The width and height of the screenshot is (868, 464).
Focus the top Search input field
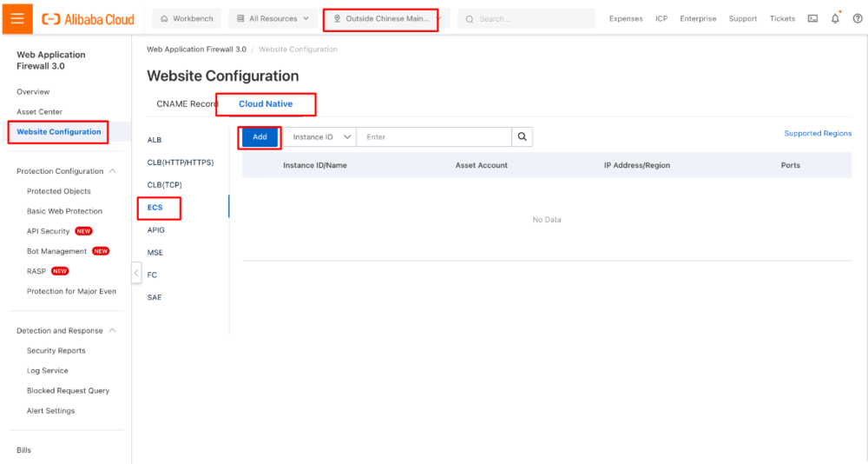point(527,19)
